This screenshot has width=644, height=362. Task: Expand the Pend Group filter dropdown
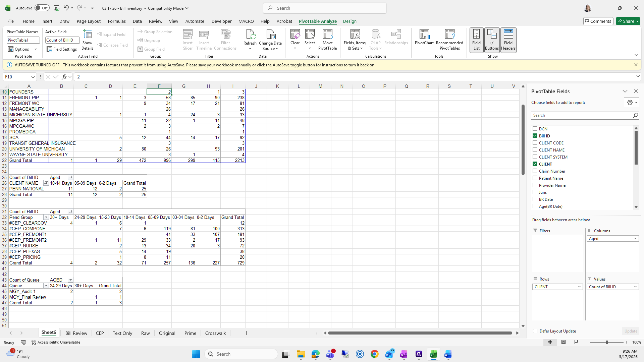(x=46, y=218)
